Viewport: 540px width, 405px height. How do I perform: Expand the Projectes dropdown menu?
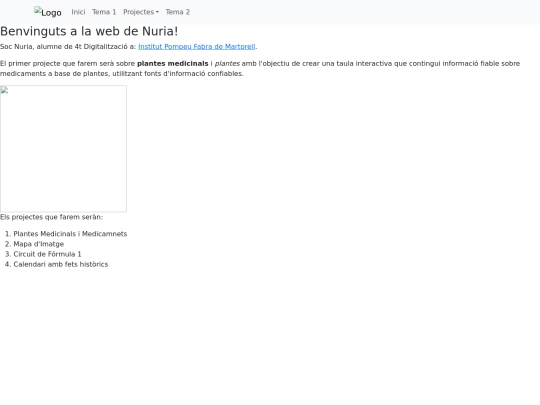point(141,12)
